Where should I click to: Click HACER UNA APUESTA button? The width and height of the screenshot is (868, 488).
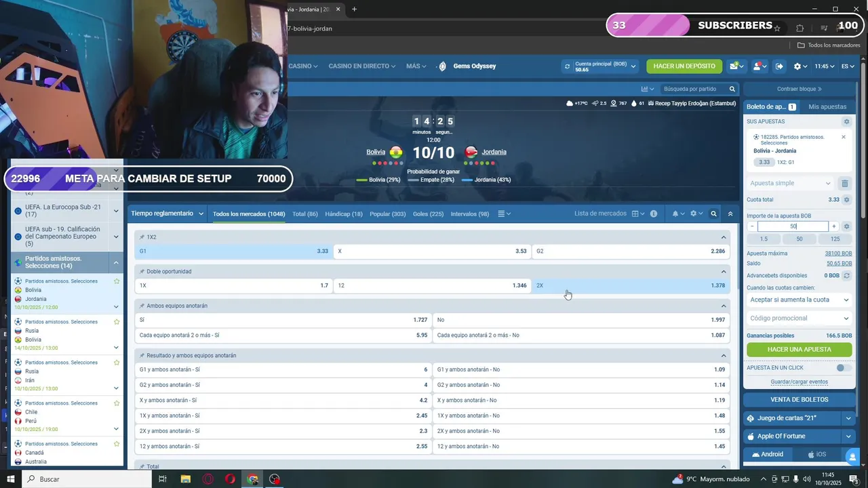tap(799, 350)
